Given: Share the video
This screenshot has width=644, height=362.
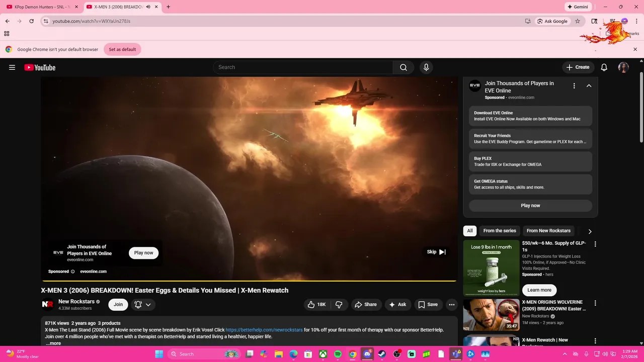Looking at the screenshot, I should (366, 305).
